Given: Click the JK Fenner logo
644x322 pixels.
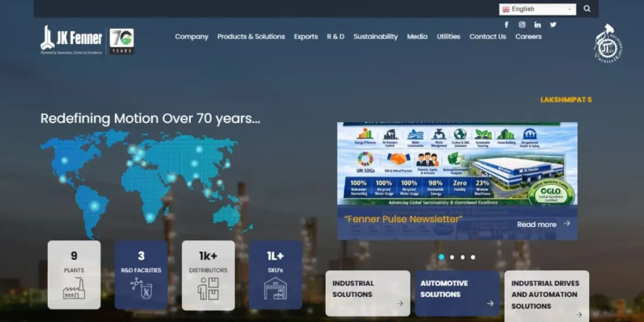Looking at the screenshot, I should (72, 40).
